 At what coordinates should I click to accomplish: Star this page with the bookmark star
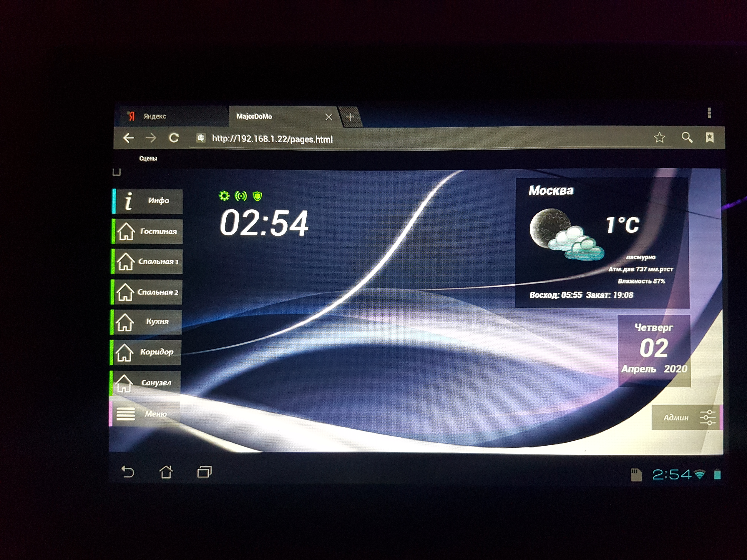pos(659,137)
